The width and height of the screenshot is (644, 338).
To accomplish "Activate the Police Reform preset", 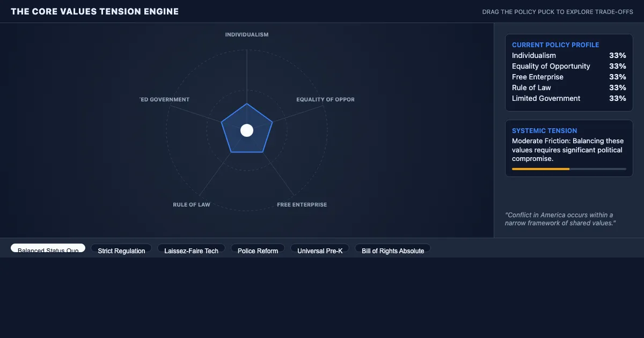I will click(x=258, y=248).
